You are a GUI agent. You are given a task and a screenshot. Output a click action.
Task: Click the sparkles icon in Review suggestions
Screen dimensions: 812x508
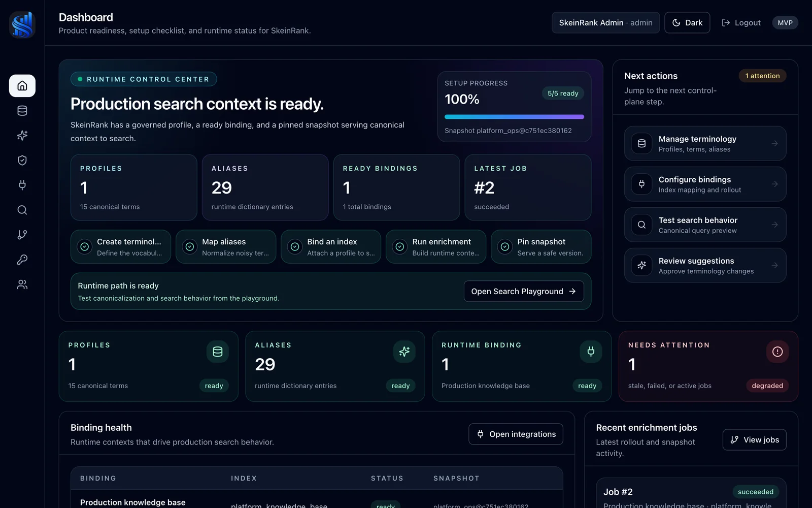tap(641, 266)
